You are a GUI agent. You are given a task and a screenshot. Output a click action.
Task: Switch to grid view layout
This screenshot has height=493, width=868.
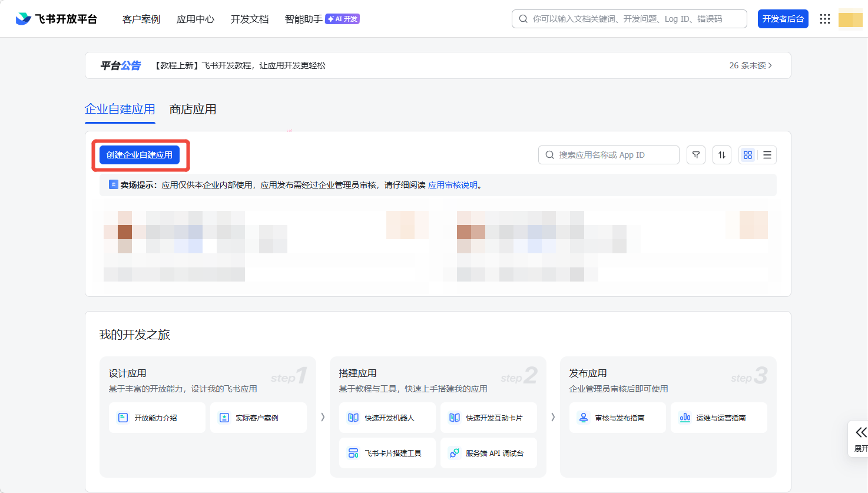(748, 155)
